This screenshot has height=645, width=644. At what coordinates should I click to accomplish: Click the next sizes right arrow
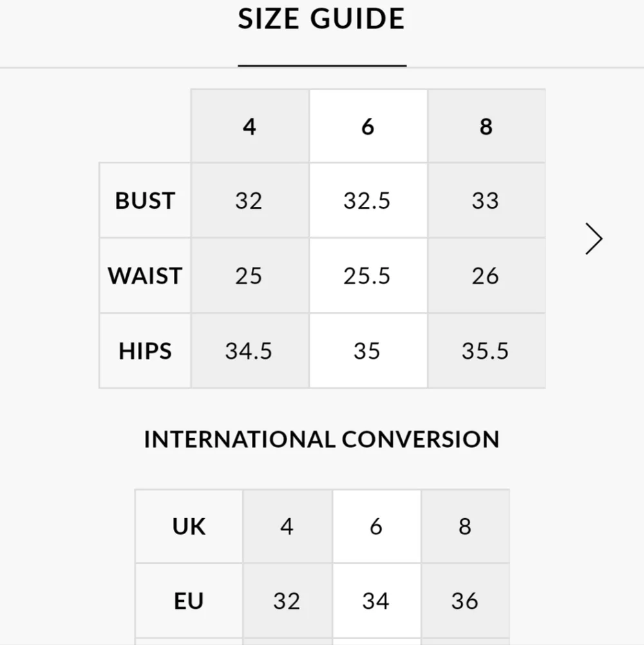[x=594, y=239]
